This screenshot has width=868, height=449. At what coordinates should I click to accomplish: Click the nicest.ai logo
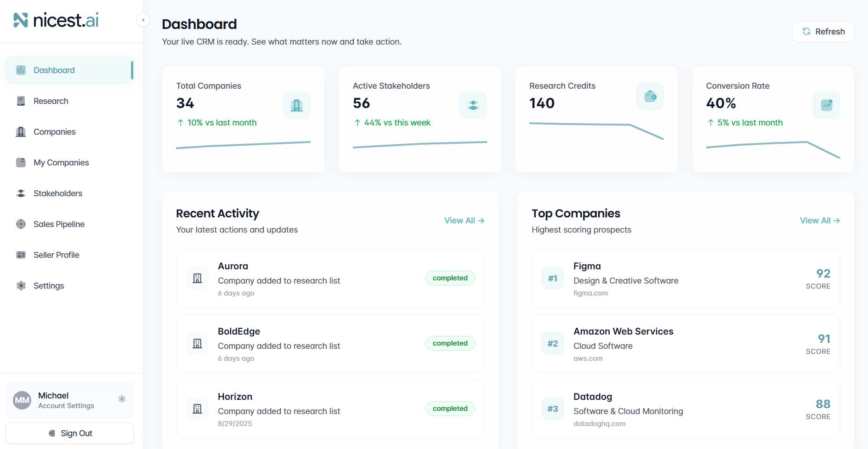(x=56, y=20)
